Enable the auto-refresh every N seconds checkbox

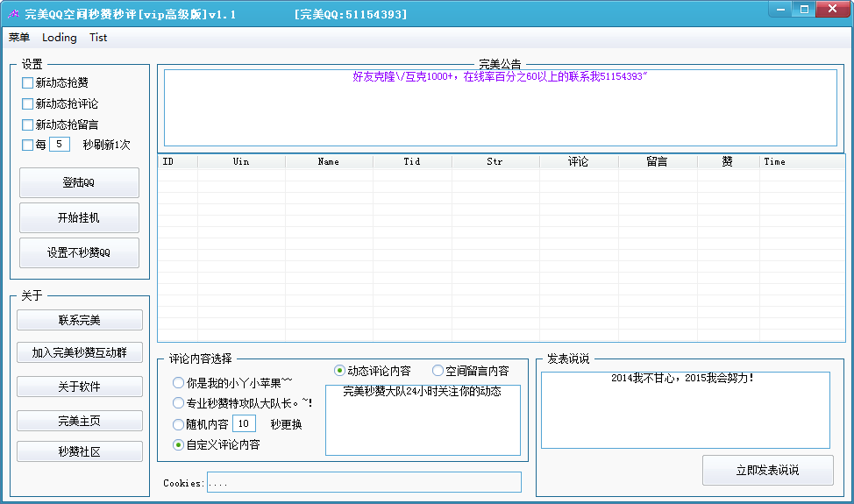pyautogui.click(x=27, y=146)
